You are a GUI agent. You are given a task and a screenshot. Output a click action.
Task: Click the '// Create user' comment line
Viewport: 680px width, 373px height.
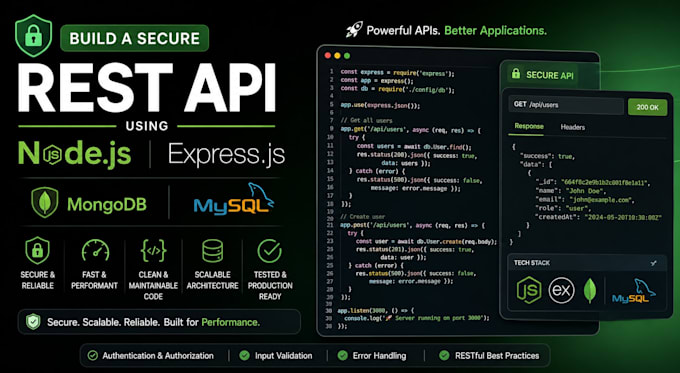[x=363, y=216]
